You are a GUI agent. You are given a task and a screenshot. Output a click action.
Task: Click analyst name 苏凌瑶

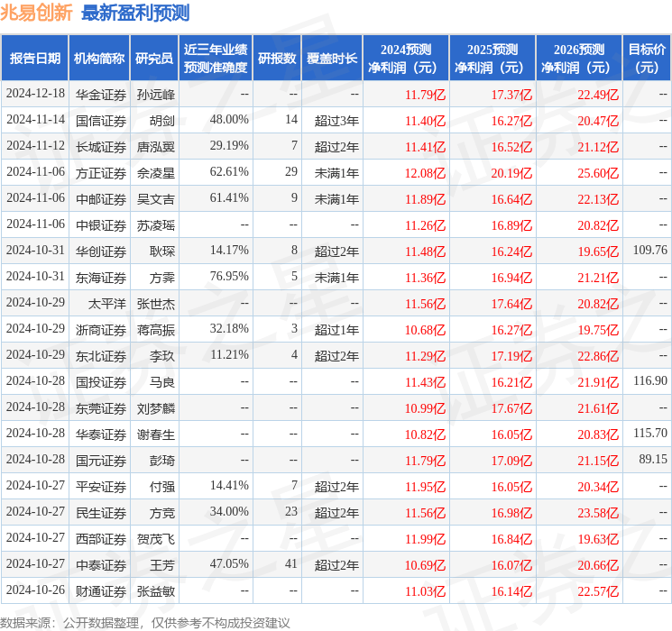coord(155,225)
